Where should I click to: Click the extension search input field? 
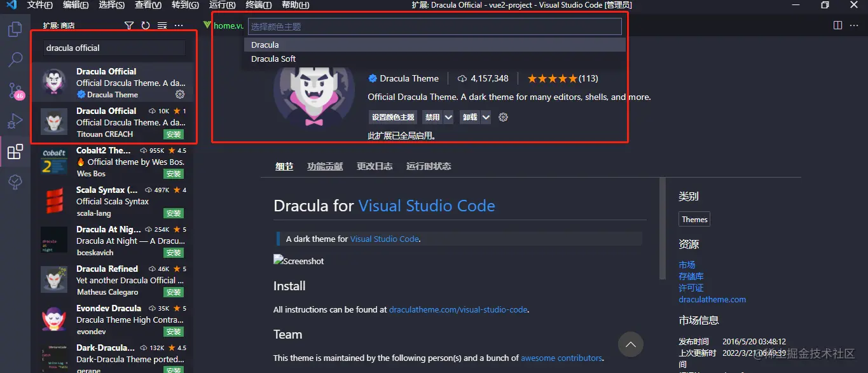[113, 48]
